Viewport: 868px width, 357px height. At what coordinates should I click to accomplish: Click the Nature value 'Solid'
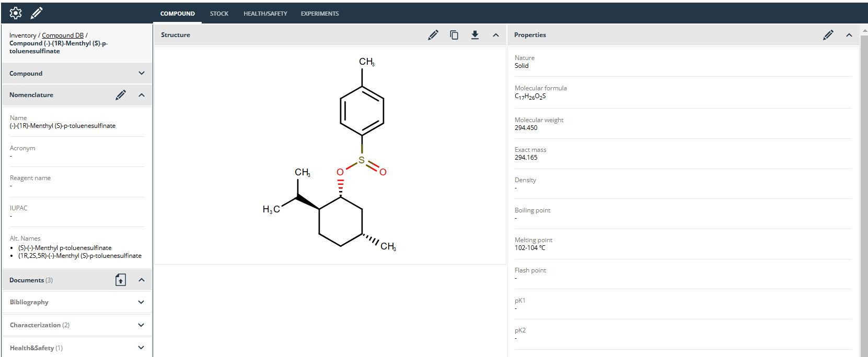point(522,66)
